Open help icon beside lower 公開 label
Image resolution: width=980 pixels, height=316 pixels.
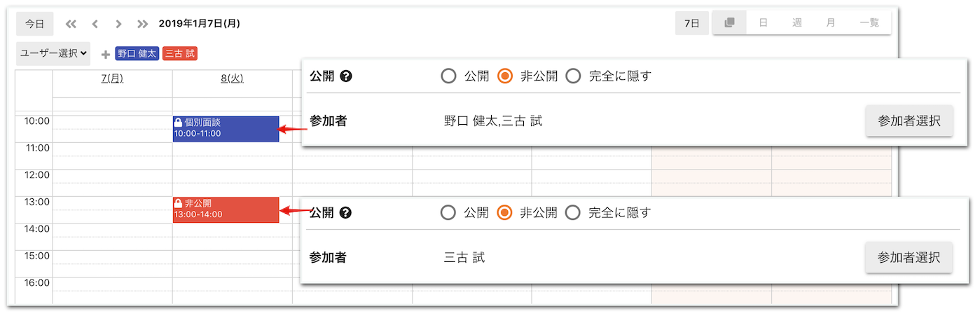[x=345, y=212]
